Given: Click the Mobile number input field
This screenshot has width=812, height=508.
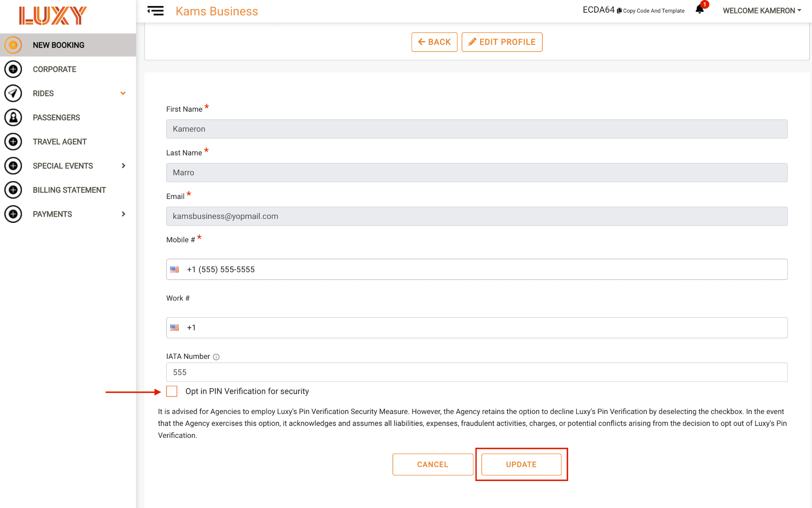Looking at the screenshot, I should (477, 269).
